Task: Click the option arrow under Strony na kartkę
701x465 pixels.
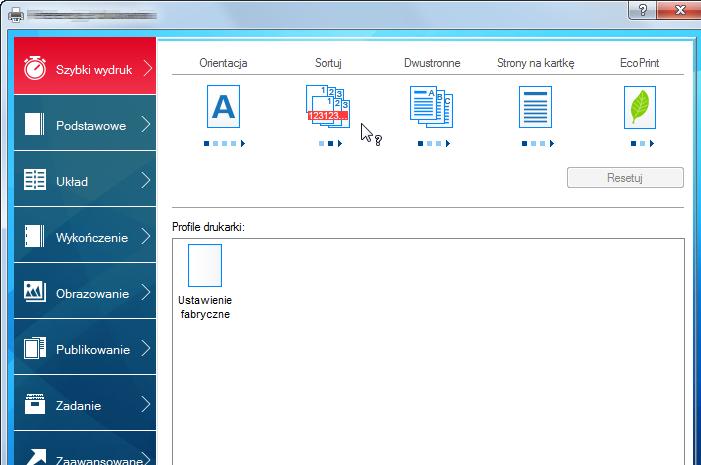Action: click(x=552, y=144)
